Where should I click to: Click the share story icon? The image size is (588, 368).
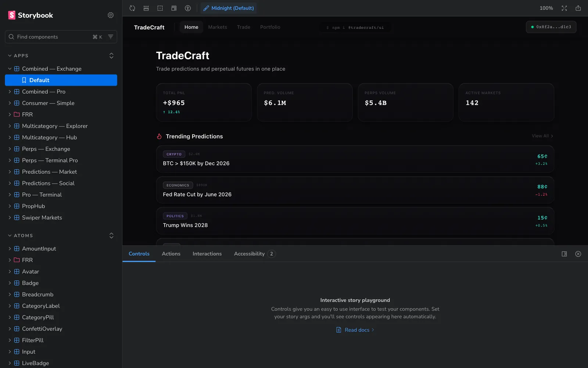pyautogui.click(x=578, y=8)
